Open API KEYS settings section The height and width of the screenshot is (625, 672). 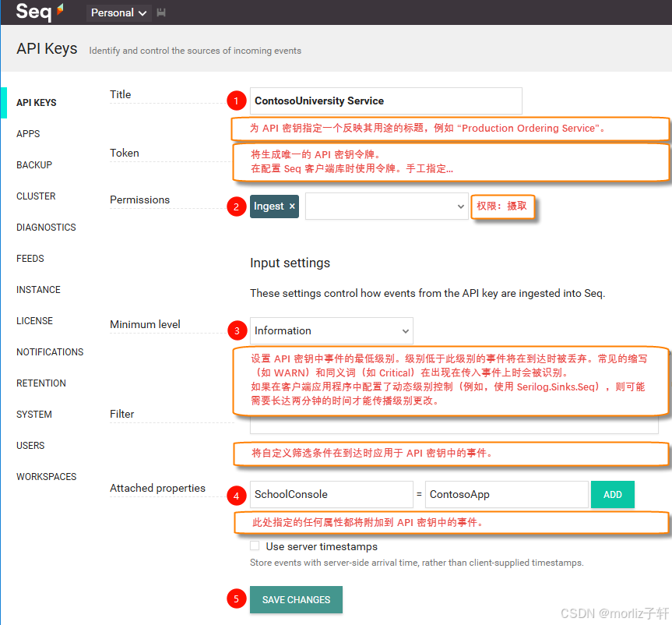click(37, 103)
